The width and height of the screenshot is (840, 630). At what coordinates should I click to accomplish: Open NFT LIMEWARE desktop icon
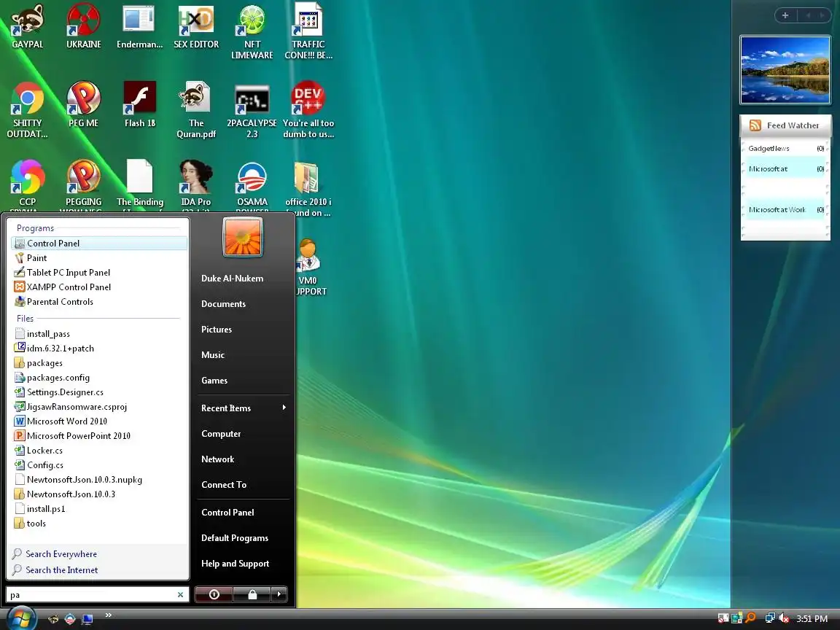252,31
